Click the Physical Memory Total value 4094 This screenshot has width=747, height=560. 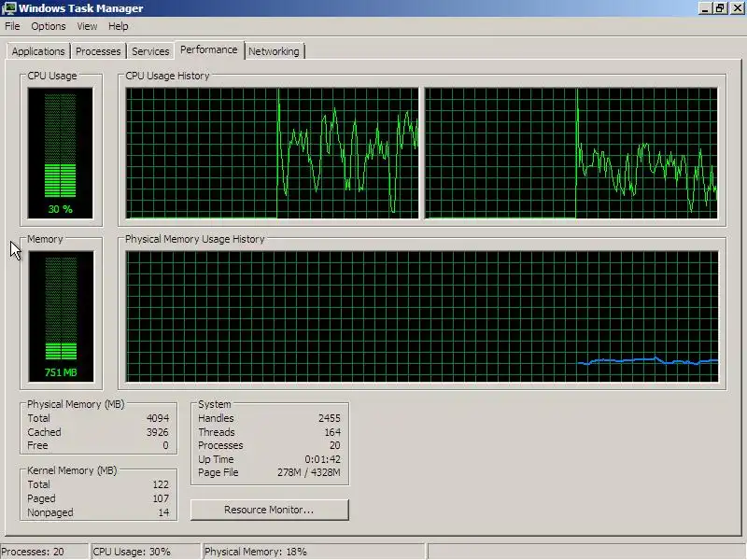pos(158,418)
